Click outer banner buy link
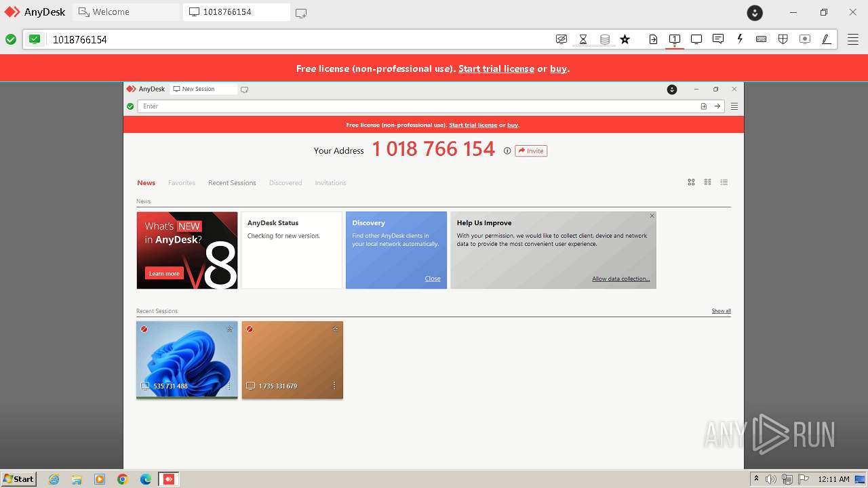Screen dimensions: 868x488 (x=558, y=68)
